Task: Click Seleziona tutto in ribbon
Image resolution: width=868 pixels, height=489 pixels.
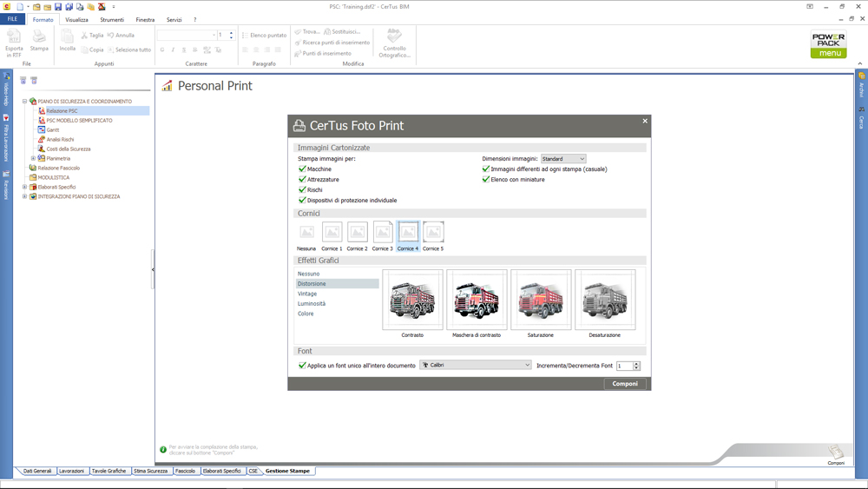Action: (129, 50)
